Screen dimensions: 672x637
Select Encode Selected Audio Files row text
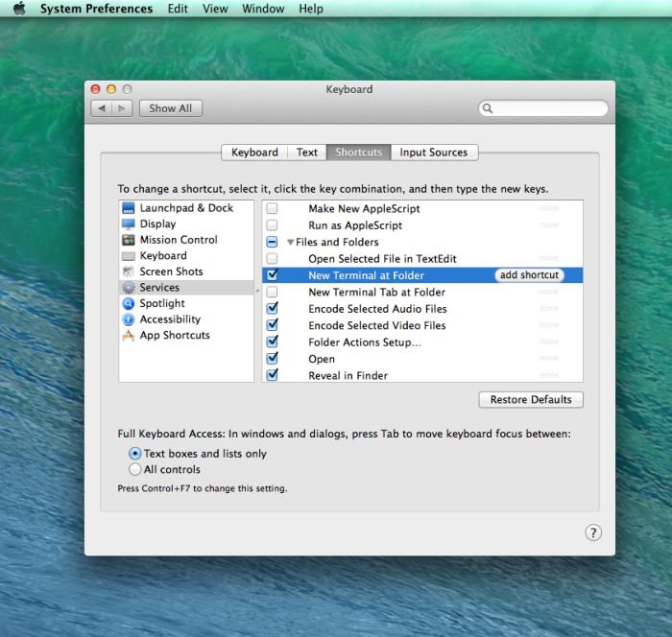pos(377,309)
